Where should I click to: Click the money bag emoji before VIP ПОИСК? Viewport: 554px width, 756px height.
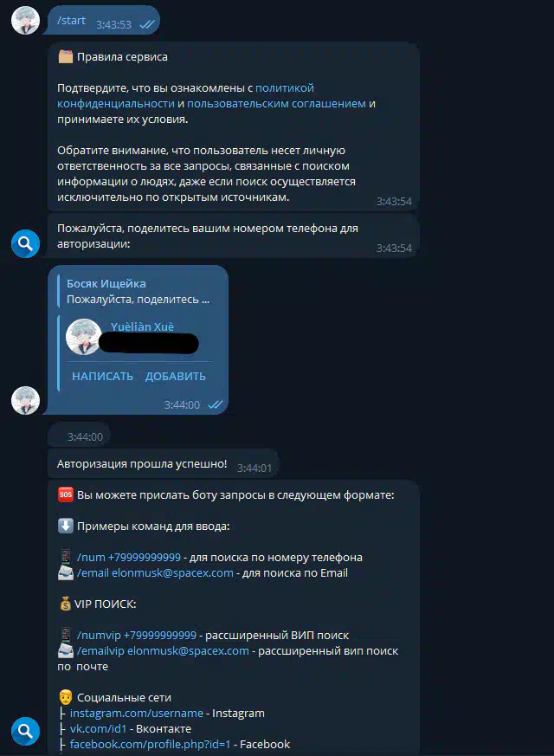(66, 604)
